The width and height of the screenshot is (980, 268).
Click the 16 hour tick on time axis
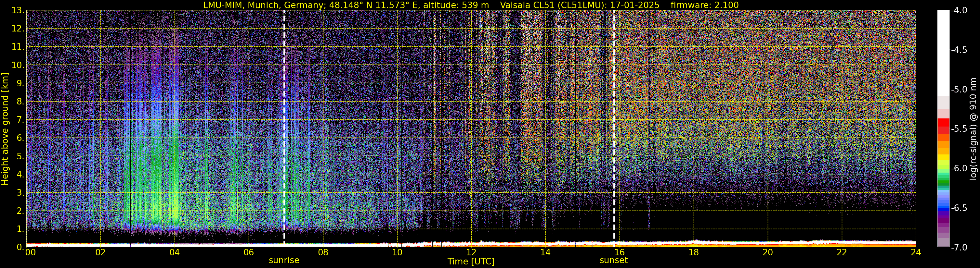click(619, 252)
